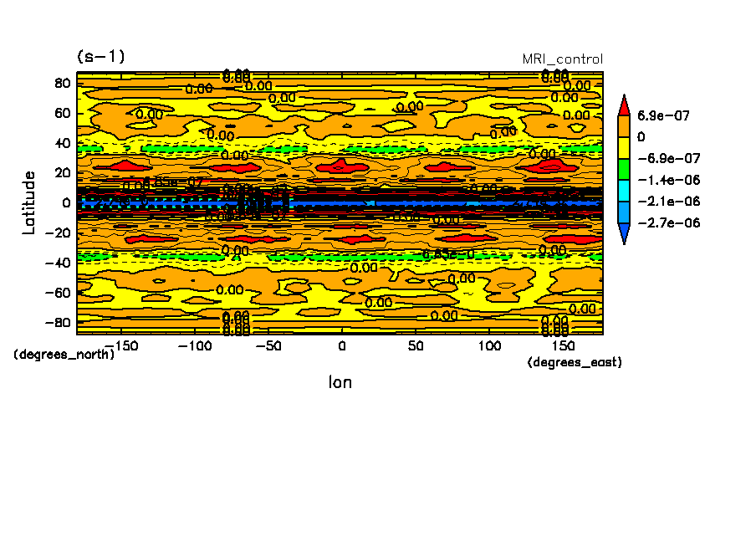Click the MRI_control title text
Screen dimensions: 756x547
click(562, 59)
